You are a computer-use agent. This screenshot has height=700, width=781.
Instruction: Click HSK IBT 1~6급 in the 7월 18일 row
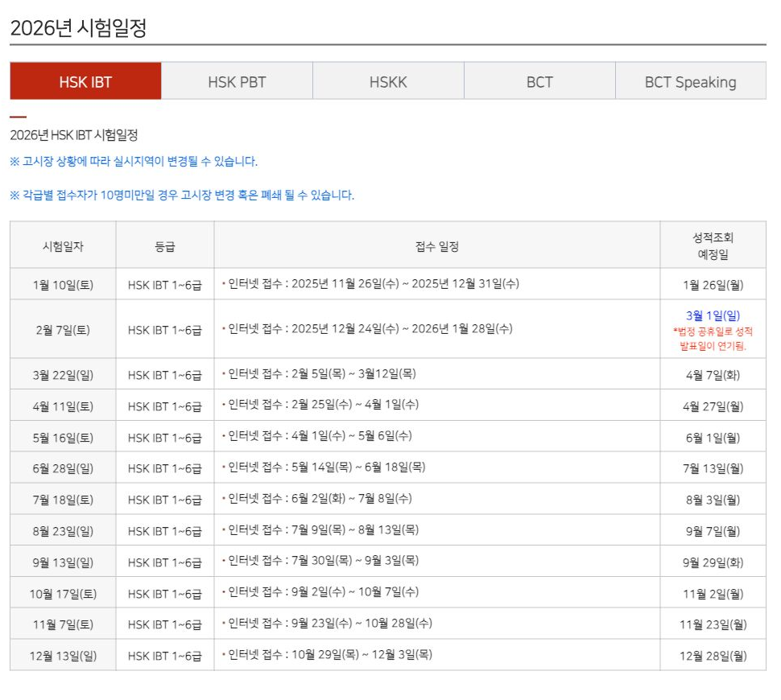pos(165,500)
